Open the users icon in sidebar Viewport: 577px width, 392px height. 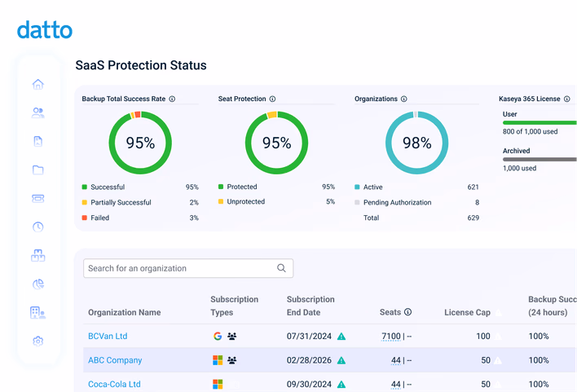(x=38, y=112)
